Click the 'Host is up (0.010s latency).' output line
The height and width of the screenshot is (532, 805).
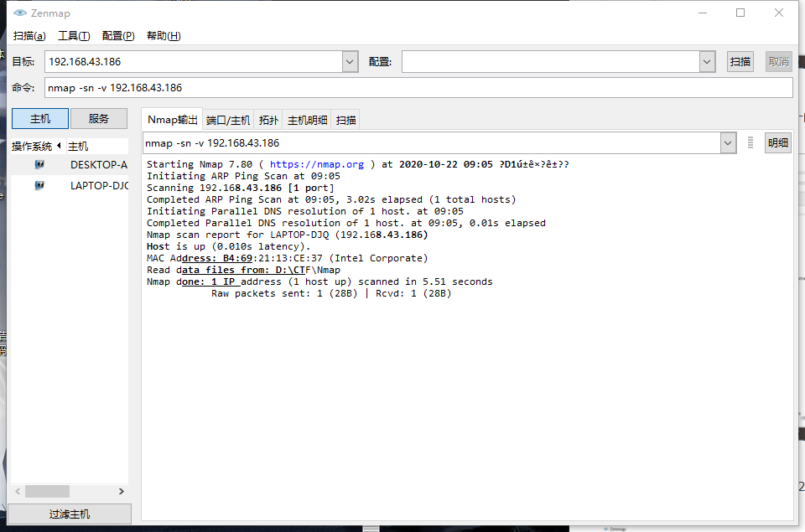228,246
